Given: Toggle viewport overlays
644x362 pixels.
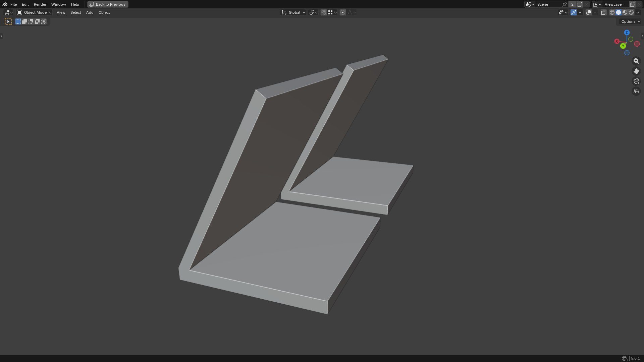Looking at the screenshot, I should [589, 12].
